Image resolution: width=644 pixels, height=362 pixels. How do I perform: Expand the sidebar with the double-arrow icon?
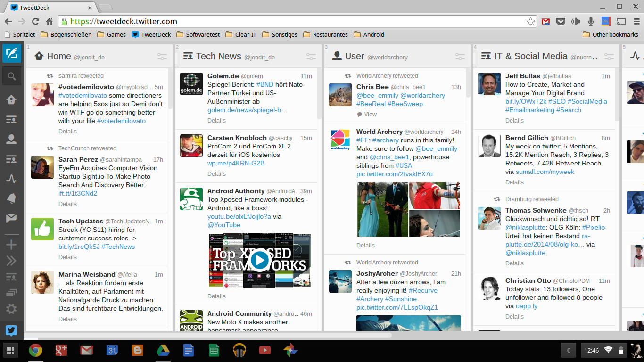coord(11,261)
